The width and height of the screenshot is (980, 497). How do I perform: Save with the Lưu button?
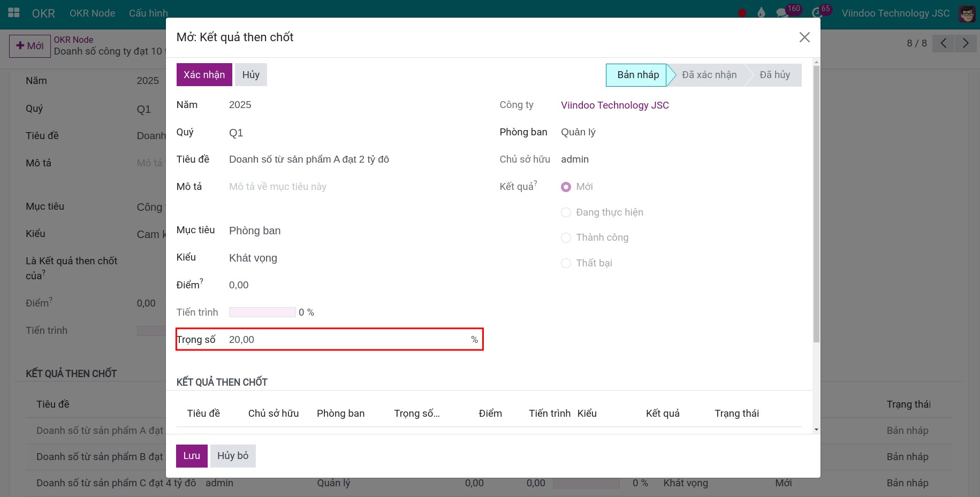[x=192, y=456]
